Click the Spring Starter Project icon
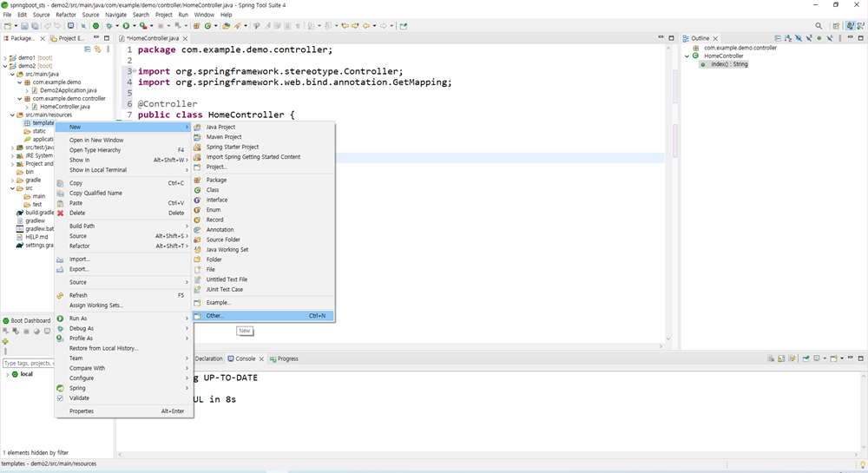 click(x=197, y=148)
